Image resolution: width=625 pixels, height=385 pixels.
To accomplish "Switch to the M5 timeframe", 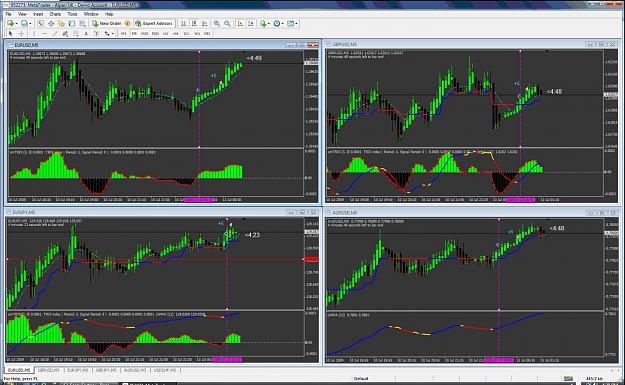I will [134, 33].
